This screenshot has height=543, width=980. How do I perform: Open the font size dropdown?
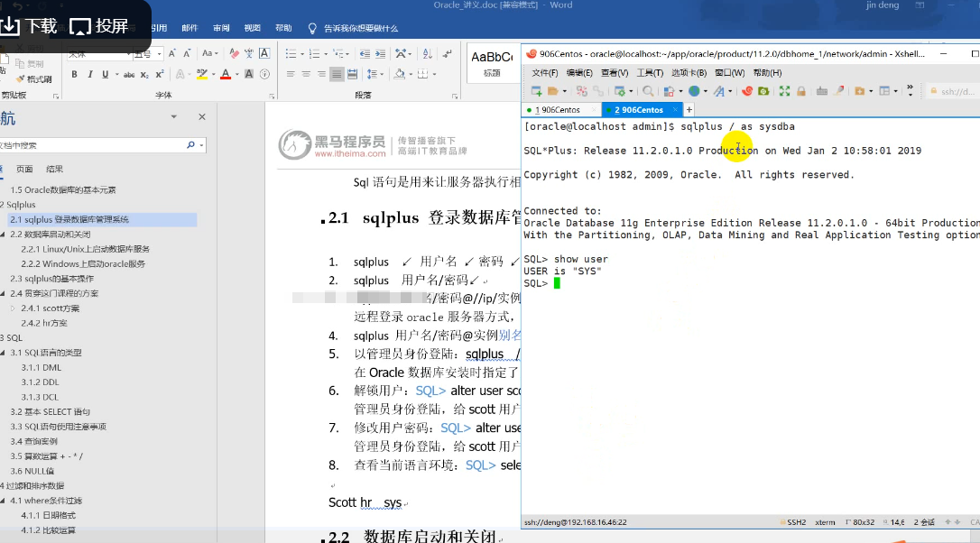coord(160,54)
